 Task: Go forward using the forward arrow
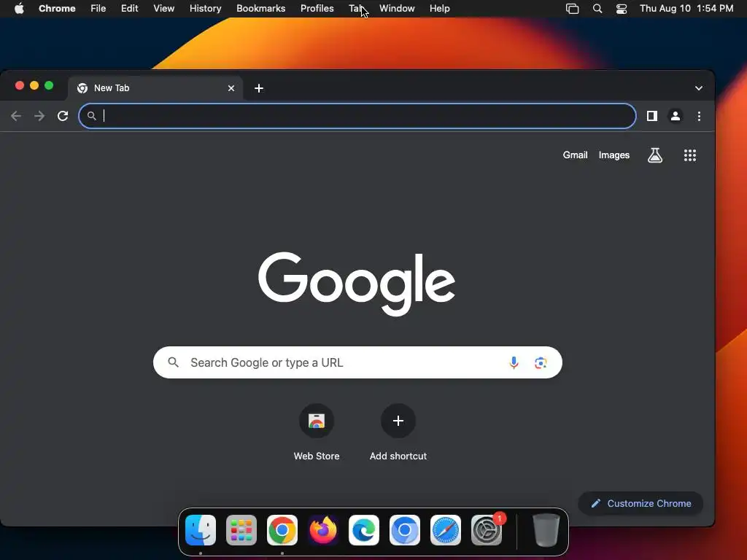click(39, 116)
